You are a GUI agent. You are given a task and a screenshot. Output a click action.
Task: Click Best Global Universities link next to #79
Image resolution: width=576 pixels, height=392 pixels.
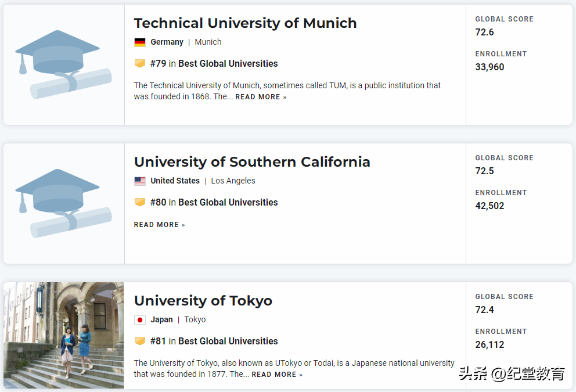pos(228,63)
